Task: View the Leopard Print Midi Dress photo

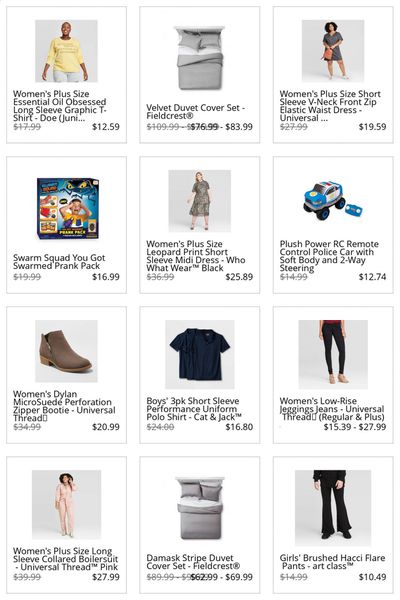Action: (x=199, y=201)
